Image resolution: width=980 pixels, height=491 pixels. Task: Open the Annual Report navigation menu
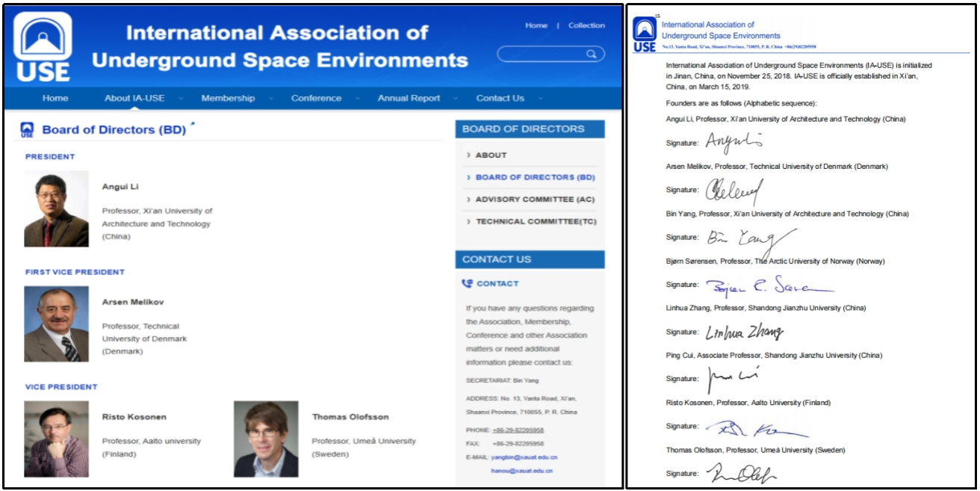[x=409, y=99]
